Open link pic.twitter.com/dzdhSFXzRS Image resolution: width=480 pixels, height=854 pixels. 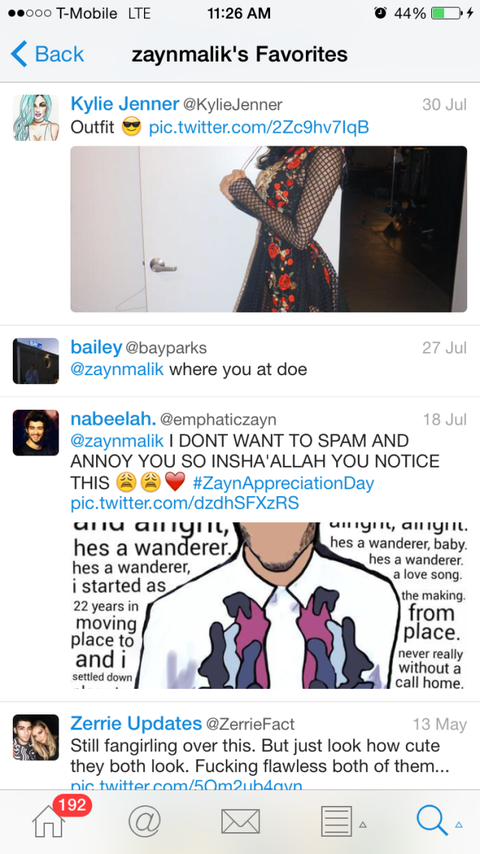[185, 503]
